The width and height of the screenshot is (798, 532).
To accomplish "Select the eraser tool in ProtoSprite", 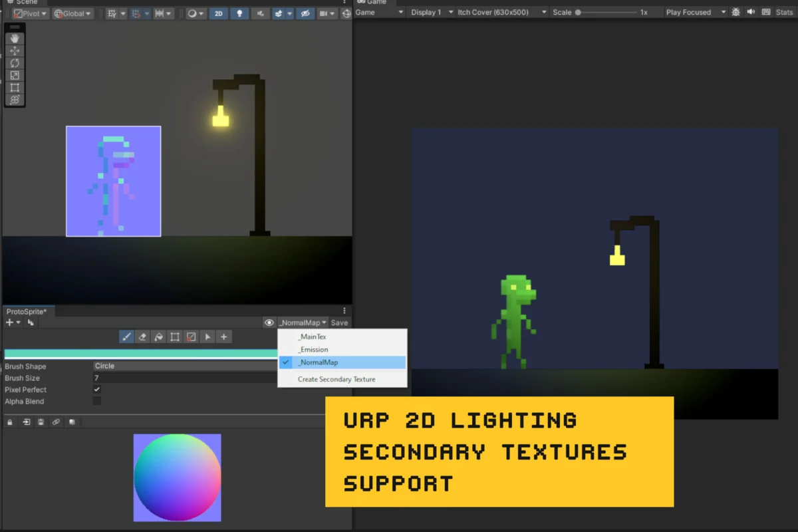I will coord(142,337).
